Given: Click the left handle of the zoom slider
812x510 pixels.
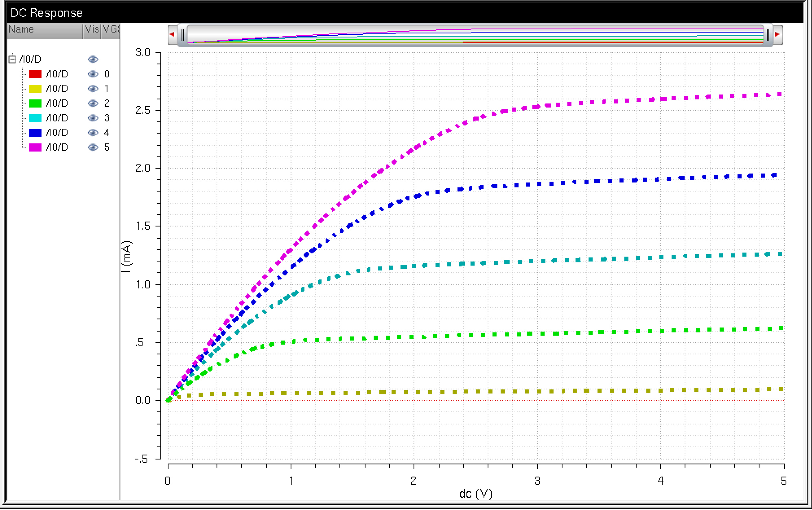Looking at the screenshot, I should 183,35.
